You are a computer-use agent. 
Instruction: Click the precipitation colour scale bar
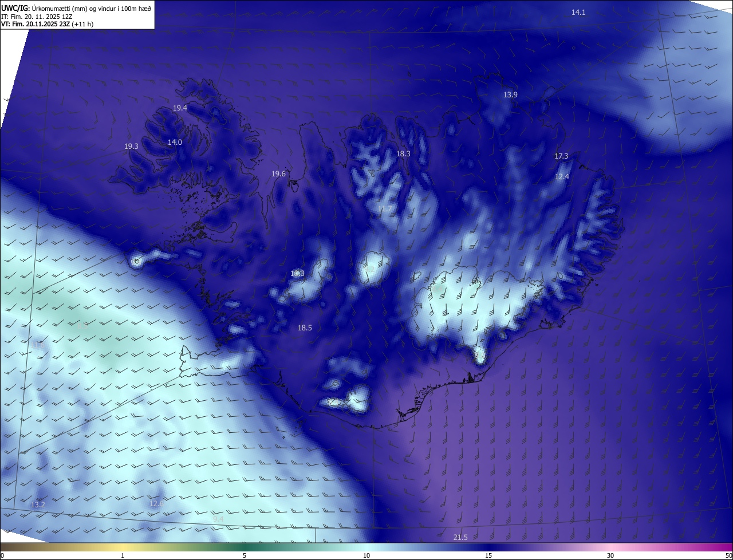click(x=366, y=547)
